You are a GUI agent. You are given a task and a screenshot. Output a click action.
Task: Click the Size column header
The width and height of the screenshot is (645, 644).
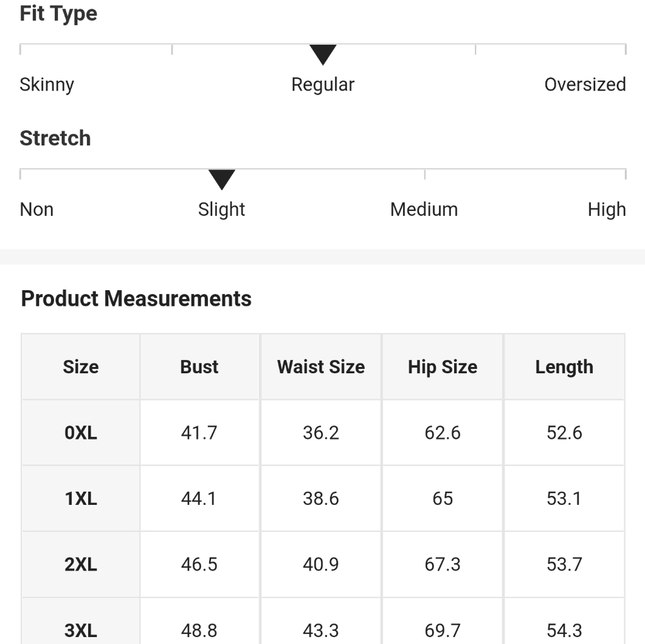tap(81, 367)
